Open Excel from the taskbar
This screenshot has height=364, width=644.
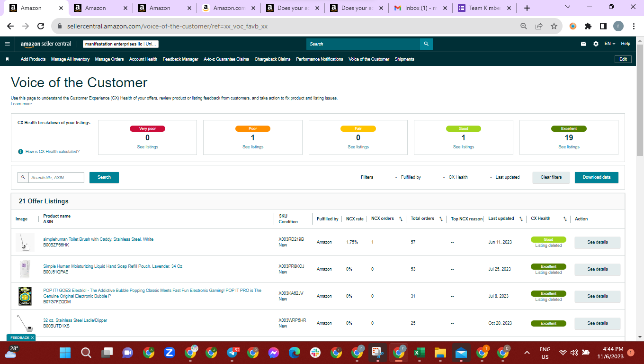(420, 353)
